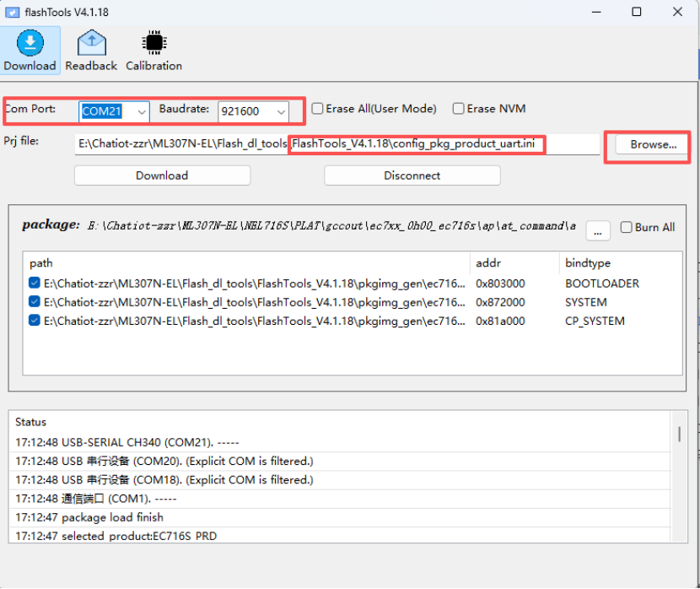Viewport: 700px width, 589px height.
Task: Open the Readback tool
Action: [x=91, y=51]
